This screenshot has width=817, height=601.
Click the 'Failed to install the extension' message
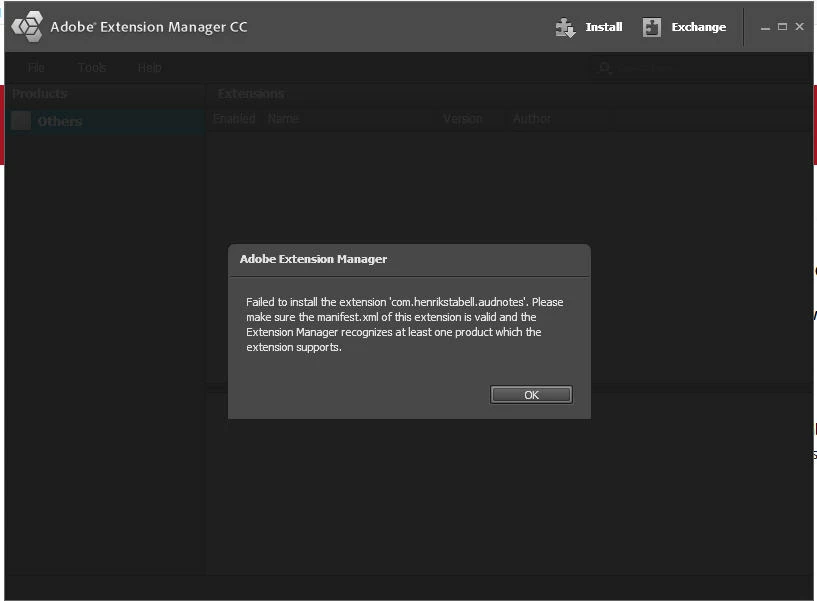(405, 324)
